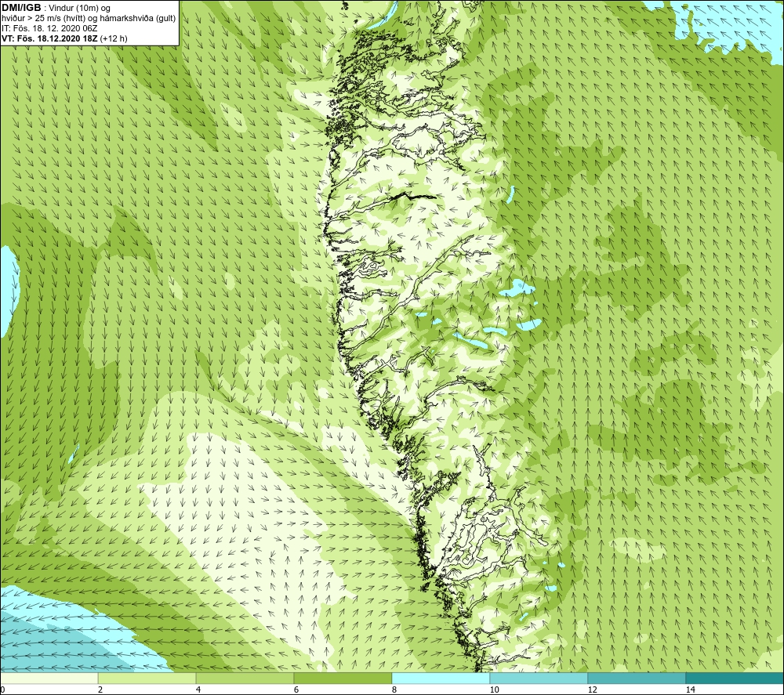
Task: Select the 6–8 m/s dark green band
Action: tap(343, 678)
